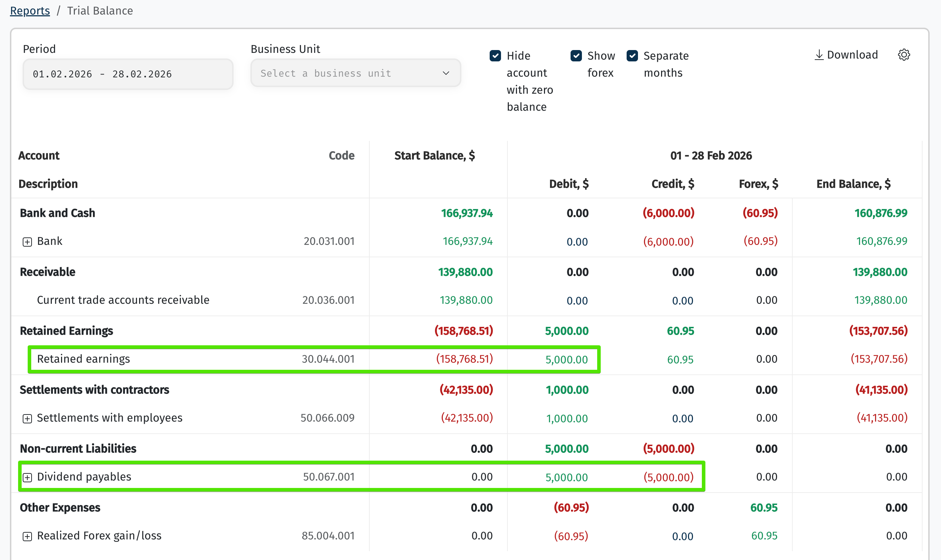Expand the Bank account row
Screen dimensions: 941x560
pos(27,242)
